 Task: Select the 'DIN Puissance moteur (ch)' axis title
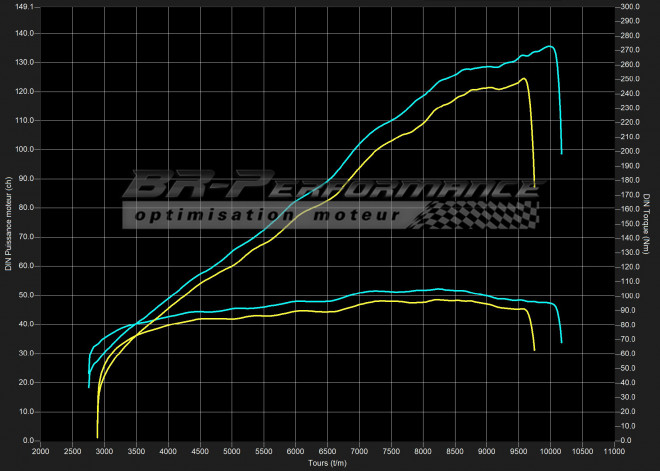coord(8,222)
